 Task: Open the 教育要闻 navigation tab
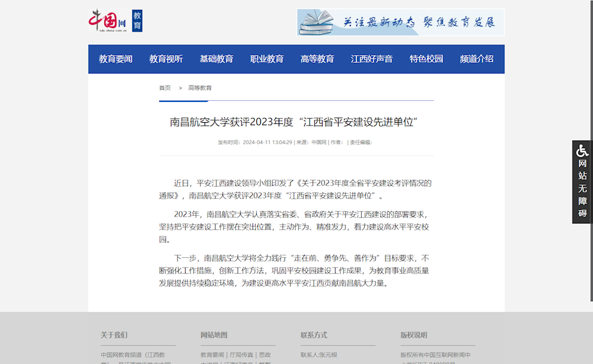[x=116, y=59]
